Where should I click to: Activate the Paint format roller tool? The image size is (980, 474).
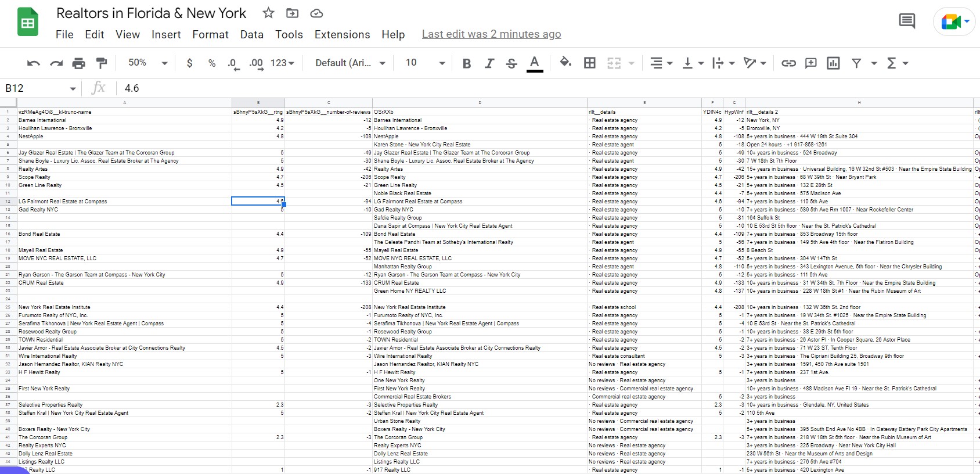pyautogui.click(x=102, y=63)
